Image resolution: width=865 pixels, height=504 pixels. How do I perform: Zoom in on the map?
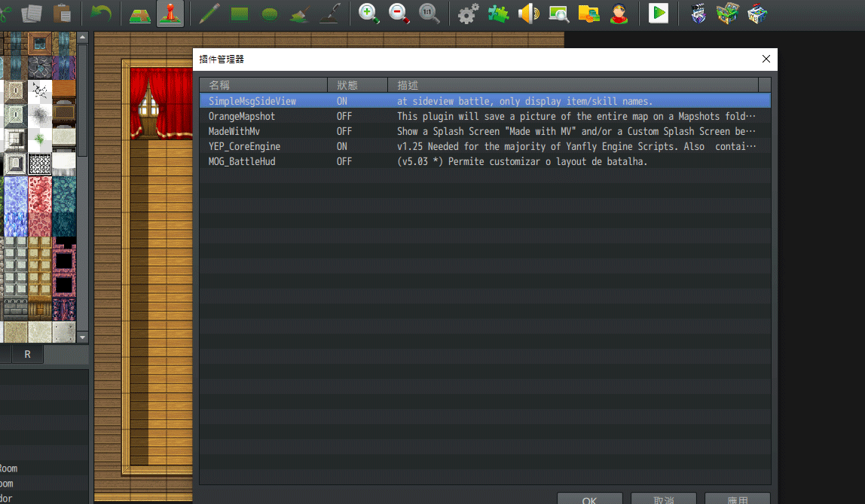tap(369, 14)
